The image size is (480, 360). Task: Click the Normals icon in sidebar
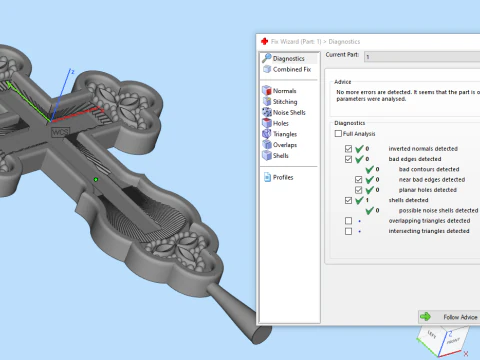point(267,90)
